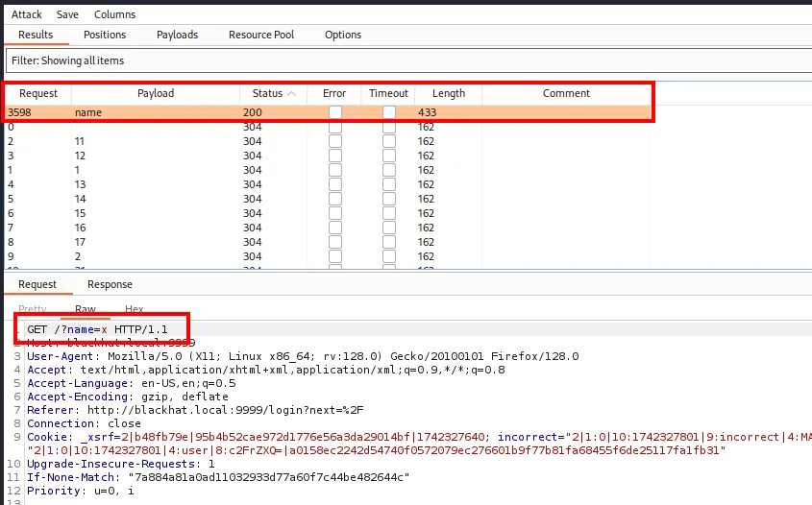Toggle Error checkbox in request 3598 row
812x505 pixels.
(335, 112)
